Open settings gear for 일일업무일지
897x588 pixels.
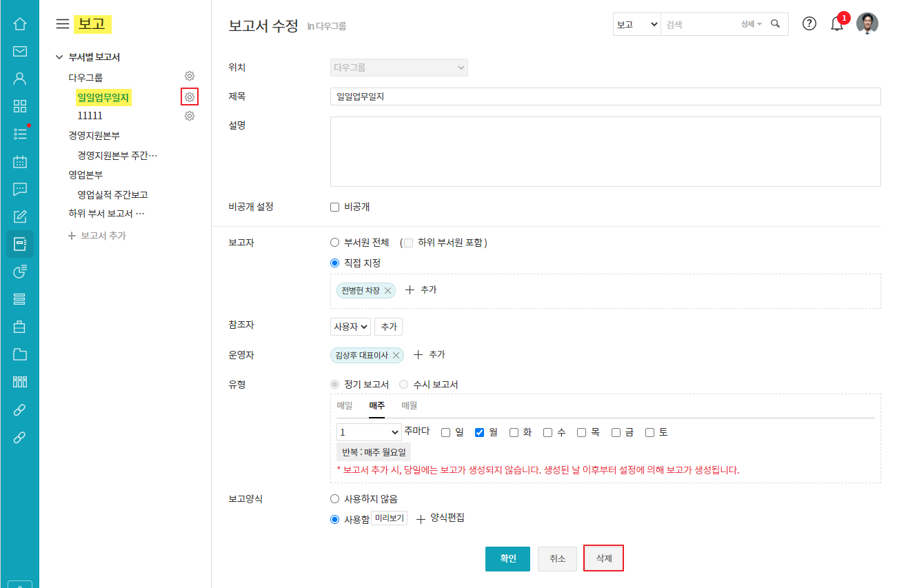tap(190, 97)
